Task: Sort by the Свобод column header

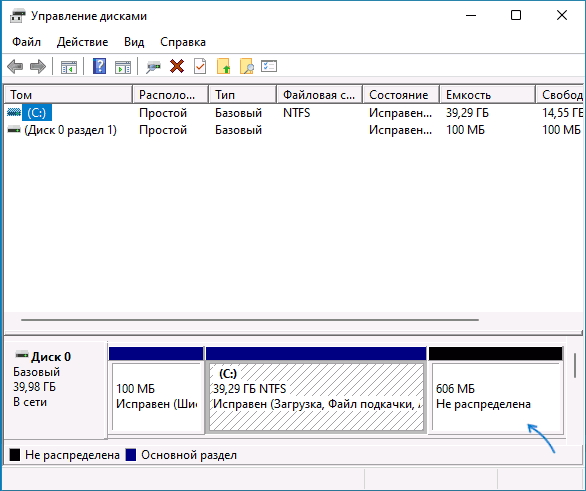Action: 559,95
